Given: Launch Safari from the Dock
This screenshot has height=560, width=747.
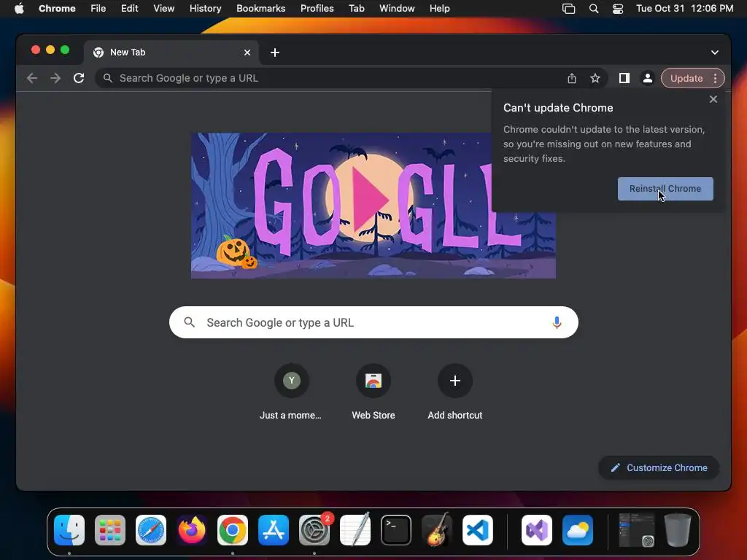Looking at the screenshot, I should [x=151, y=530].
